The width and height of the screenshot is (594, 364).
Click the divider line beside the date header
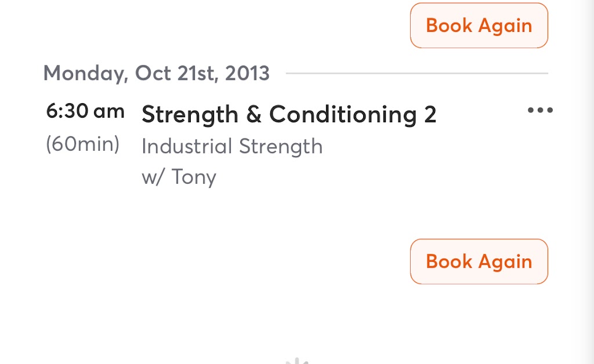click(x=416, y=74)
